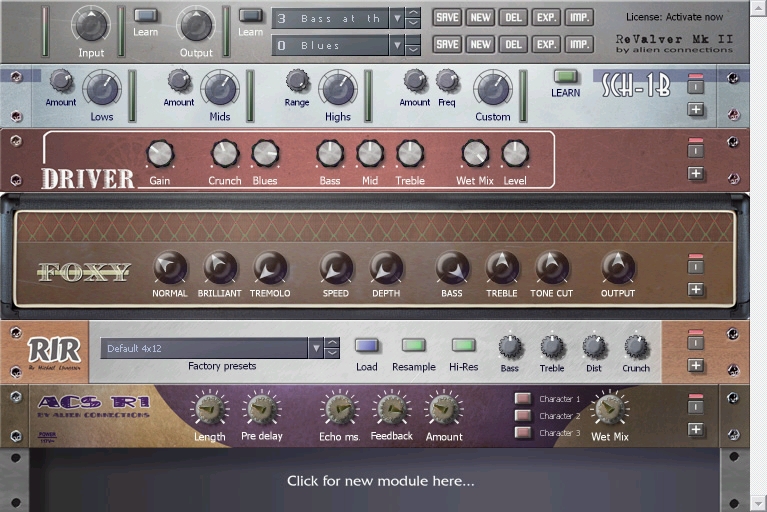Click the SCH-1B Custom knob

click(x=493, y=90)
